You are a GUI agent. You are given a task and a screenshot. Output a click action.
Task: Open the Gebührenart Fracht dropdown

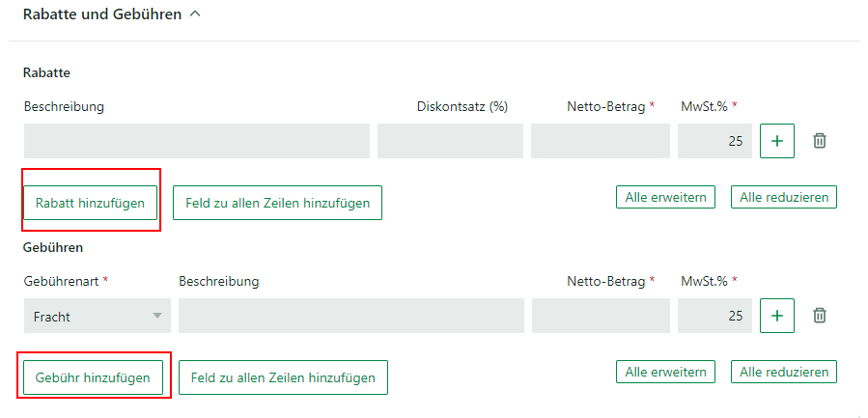[x=97, y=316]
